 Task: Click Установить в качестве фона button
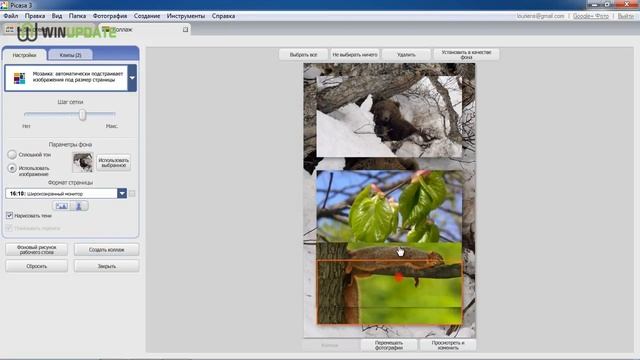coord(466,55)
